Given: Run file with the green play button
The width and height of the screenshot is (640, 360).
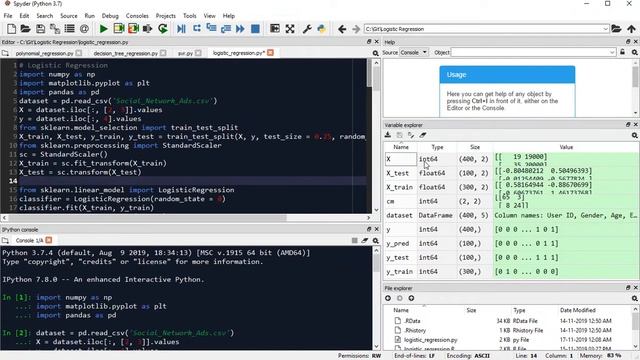Looking at the screenshot, I should tap(103, 29).
